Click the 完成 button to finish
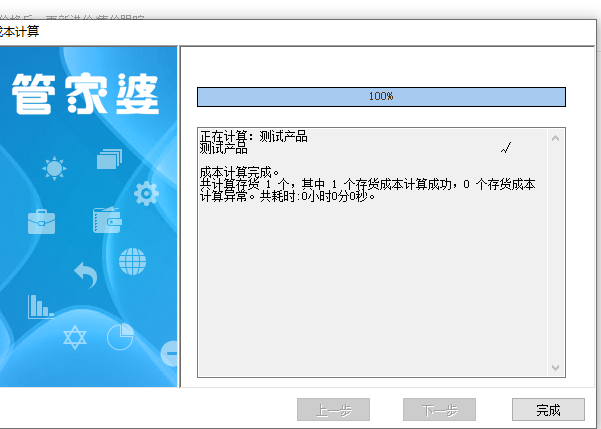The width and height of the screenshot is (601, 429). [x=548, y=410]
